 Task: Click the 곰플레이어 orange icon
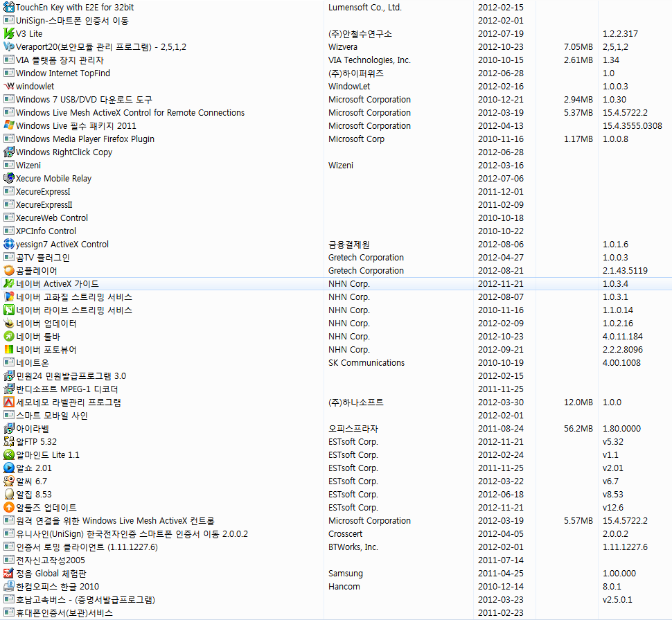click(x=8, y=270)
